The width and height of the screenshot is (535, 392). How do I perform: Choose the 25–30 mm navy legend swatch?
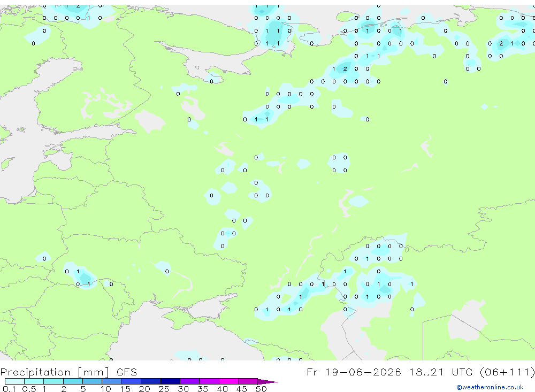(170, 381)
